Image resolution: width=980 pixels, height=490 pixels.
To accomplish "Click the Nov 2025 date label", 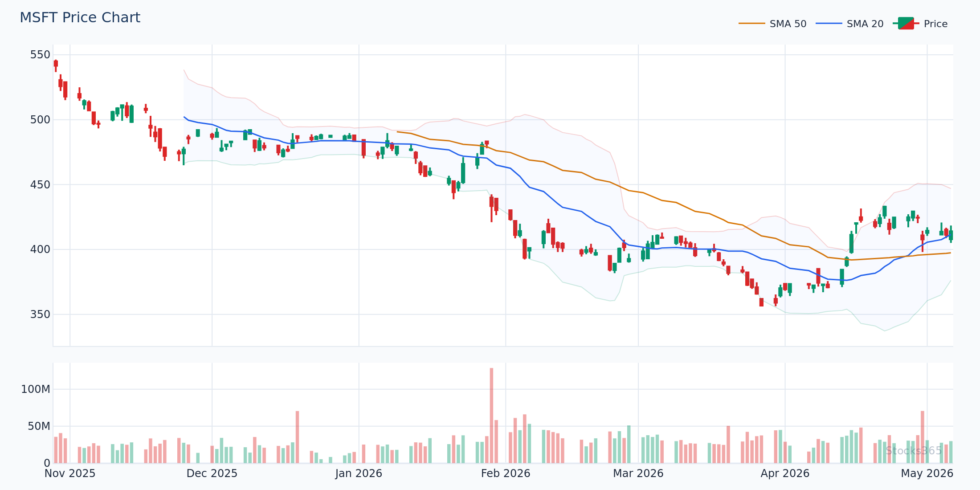I will tap(70, 474).
